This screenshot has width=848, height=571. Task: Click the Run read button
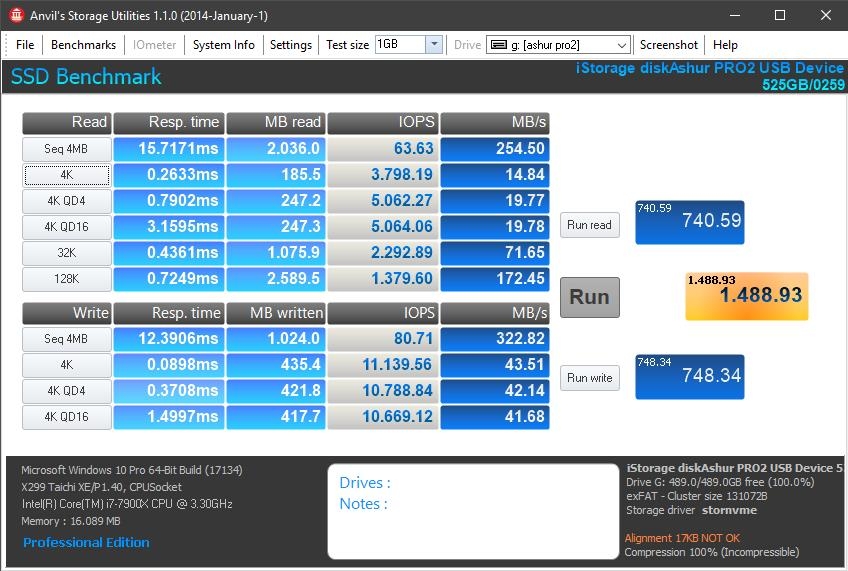pos(589,225)
